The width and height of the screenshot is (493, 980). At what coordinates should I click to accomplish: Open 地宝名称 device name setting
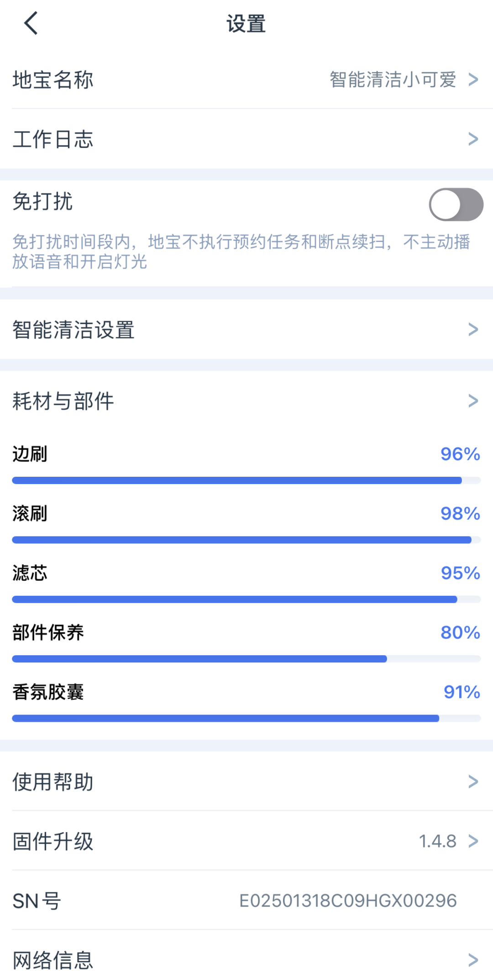[53, 80]
